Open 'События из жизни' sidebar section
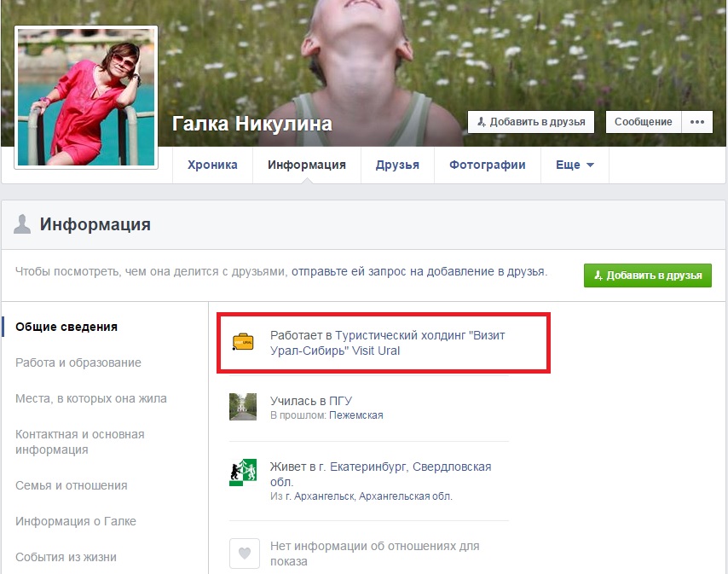This screenshot has width=728, height=574. (x=66, y=557)
